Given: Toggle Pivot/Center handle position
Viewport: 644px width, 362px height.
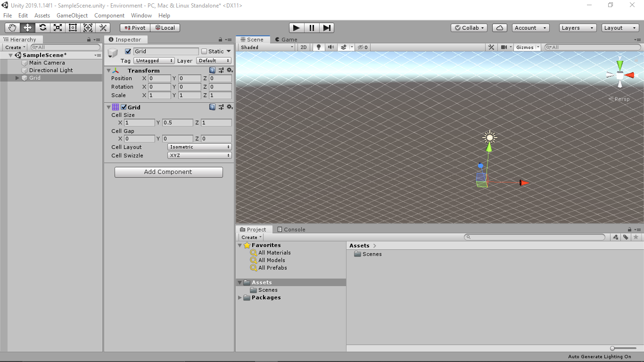Looking at the screenshot, I should point(135,28).
